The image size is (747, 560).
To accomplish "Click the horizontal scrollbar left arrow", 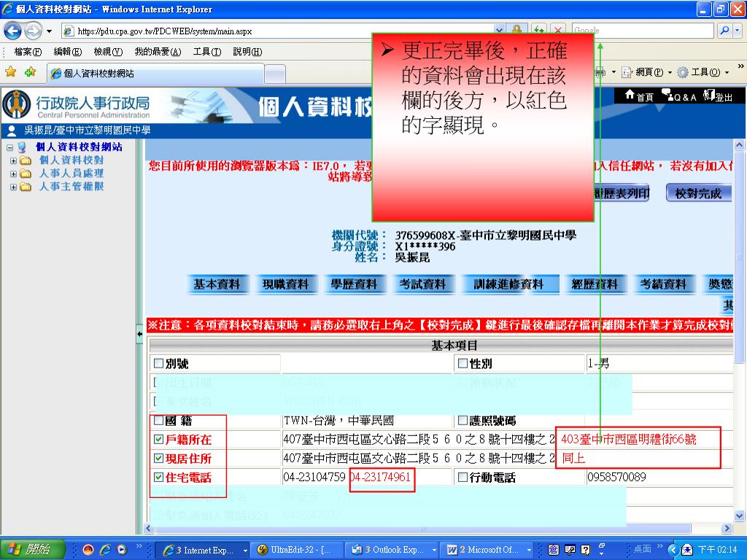I will pyautogui.click(x=149, y=528).
